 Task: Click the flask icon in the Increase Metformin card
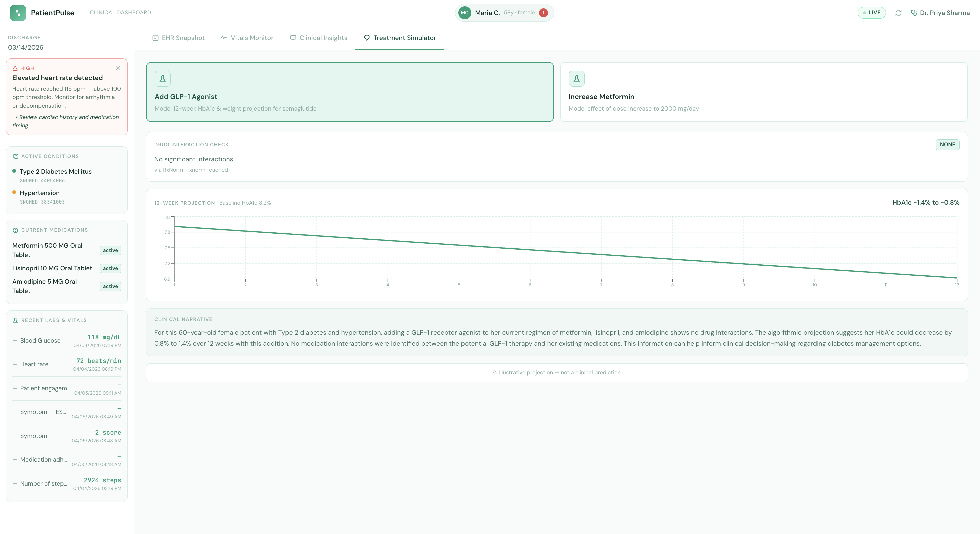tap(576, 79)
